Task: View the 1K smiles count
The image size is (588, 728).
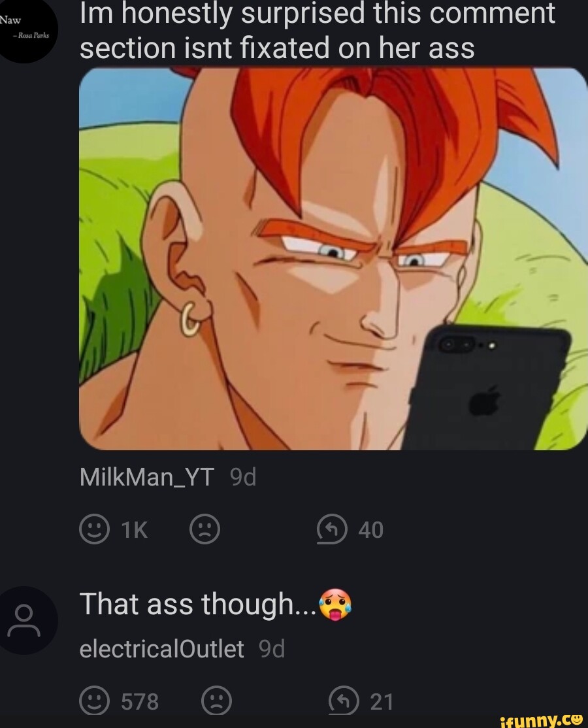Action: (134, 530)
